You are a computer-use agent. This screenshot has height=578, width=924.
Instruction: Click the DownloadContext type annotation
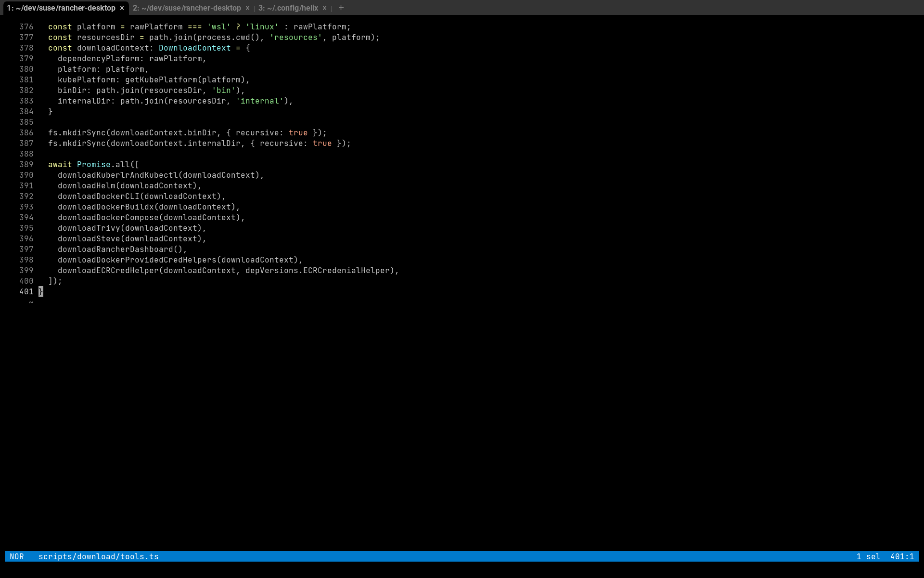(194, 48)
